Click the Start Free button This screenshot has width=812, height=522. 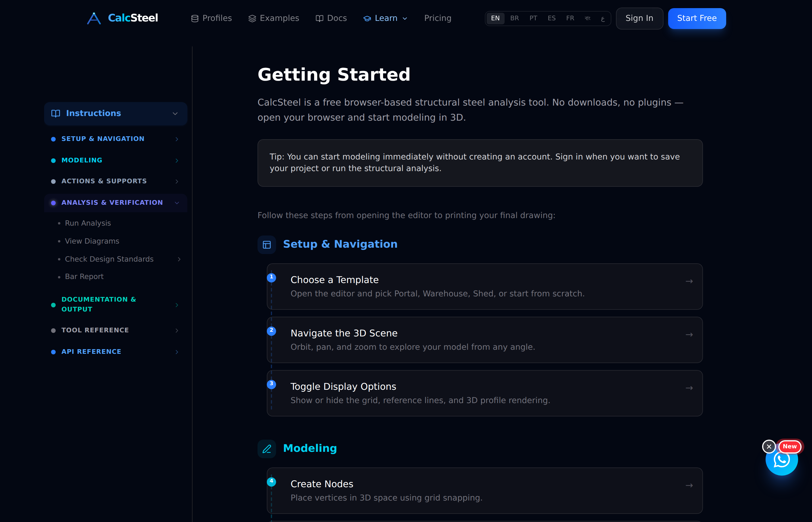(x=697, y=18)
